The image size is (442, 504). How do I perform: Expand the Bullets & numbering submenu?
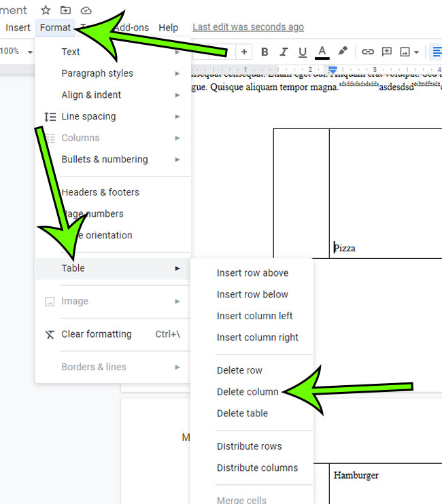pyautogui.click(x=113, y=160)
